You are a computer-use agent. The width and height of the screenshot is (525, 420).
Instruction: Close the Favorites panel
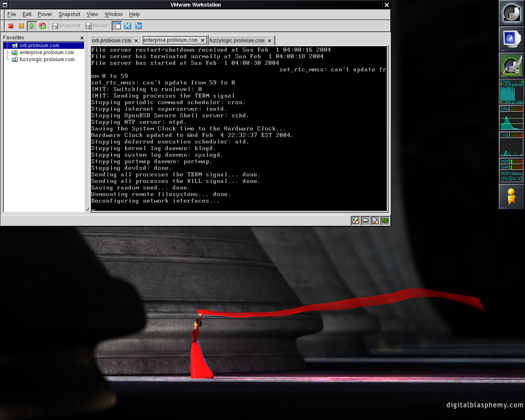point(82,38)
